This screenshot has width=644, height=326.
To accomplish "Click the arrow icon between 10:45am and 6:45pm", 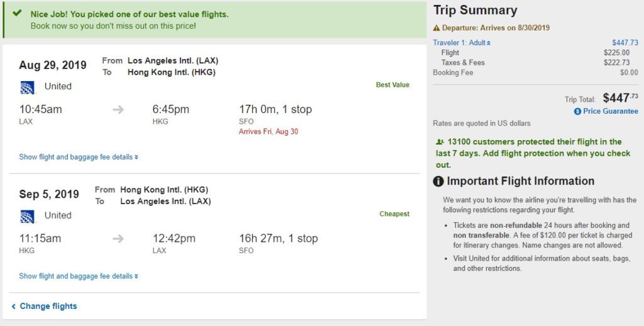I will tap(118, 110).
